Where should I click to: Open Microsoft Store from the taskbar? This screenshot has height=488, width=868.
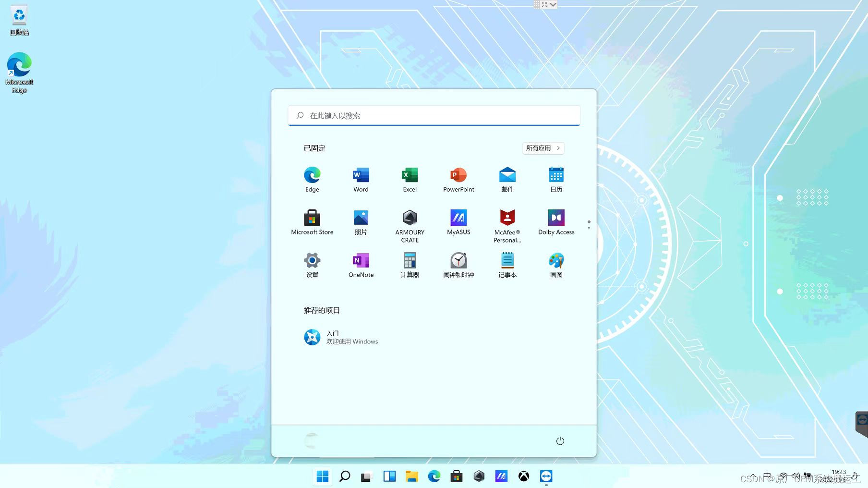457,476
